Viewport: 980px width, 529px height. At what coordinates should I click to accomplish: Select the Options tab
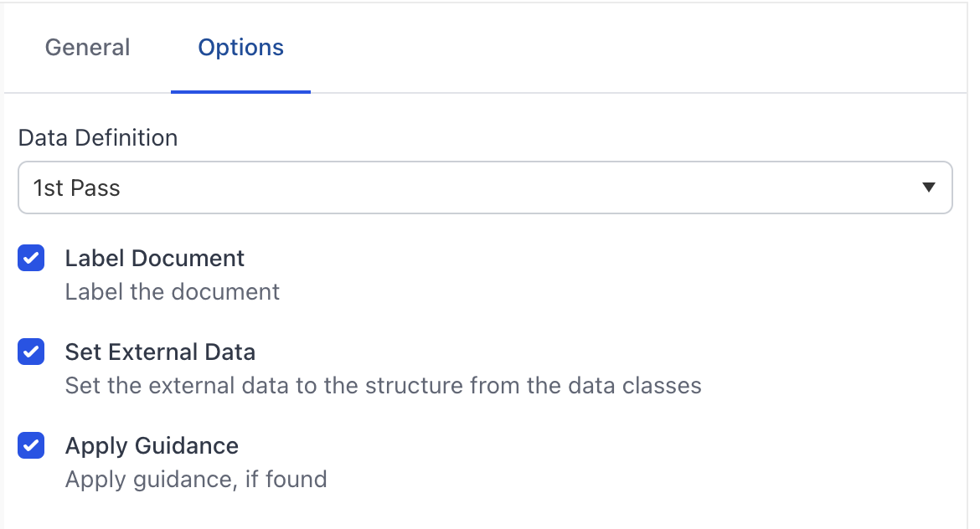point(240,48)
